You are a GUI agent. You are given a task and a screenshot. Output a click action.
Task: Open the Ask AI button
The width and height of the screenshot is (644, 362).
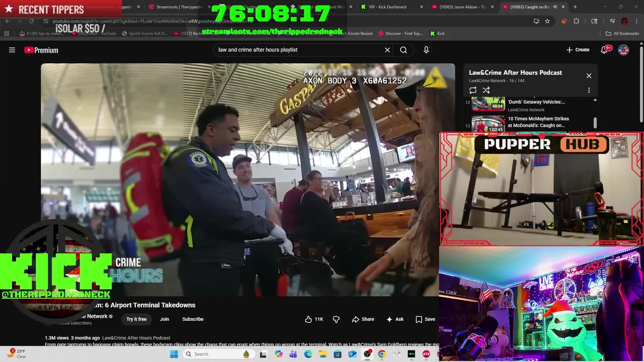(x=394, y=319)
